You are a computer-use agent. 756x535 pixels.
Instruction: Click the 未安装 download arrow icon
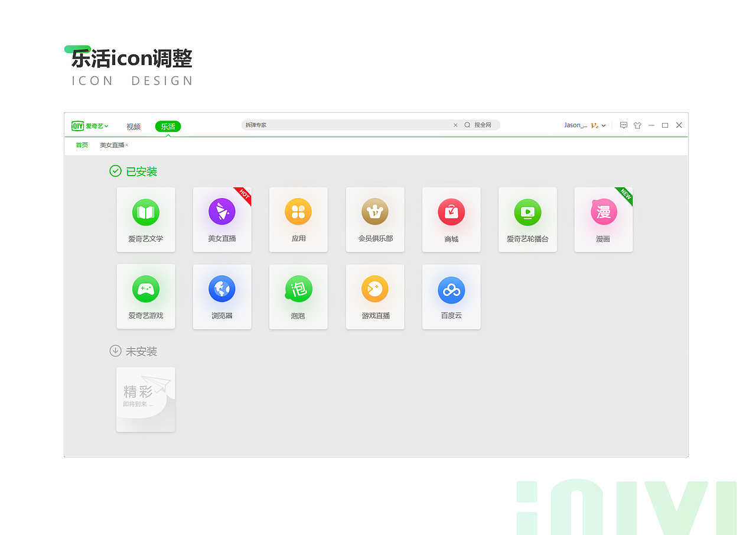coord(115,351)
